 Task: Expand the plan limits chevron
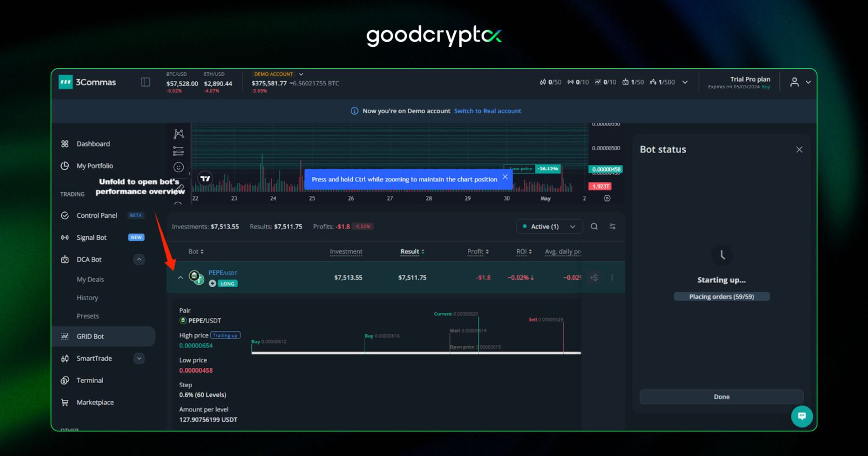coord(685,82)
